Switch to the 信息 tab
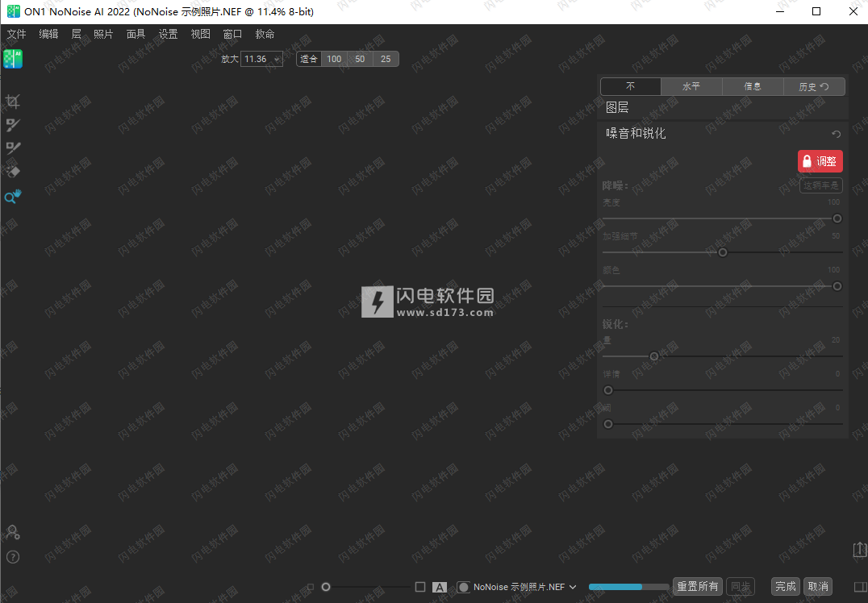 click(x=753, y=86)
